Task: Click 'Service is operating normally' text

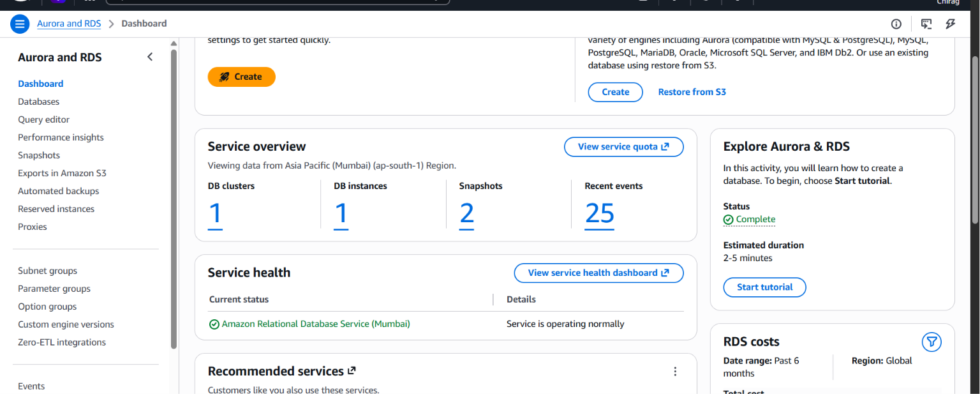Action: tap(565, 324)
